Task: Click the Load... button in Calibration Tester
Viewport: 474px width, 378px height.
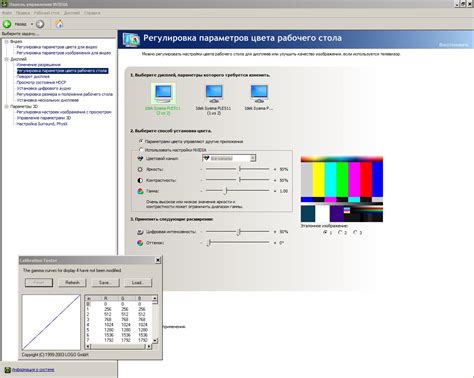Action: (138, 282)
